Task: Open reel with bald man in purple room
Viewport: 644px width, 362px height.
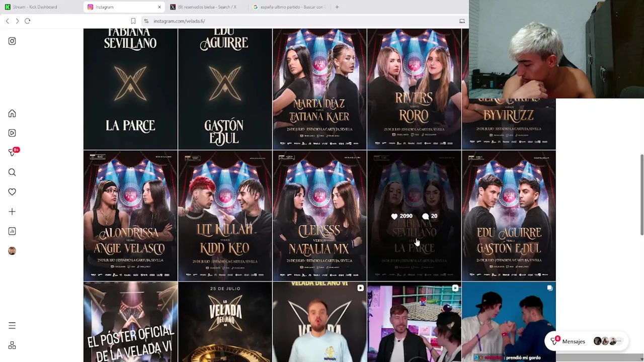Action: [x=414, y=322]
